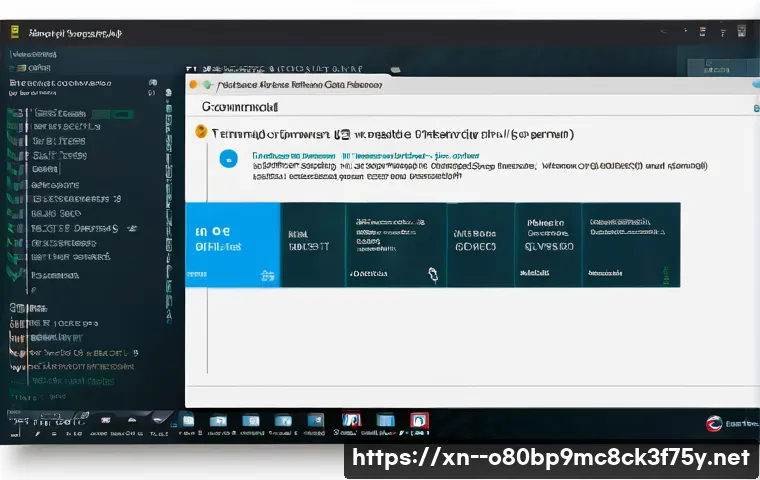The height and width of the screenshot is (480, 760).
Task: Click the small icon at the blue tile's bottom
Action: (x=267, y=273)
